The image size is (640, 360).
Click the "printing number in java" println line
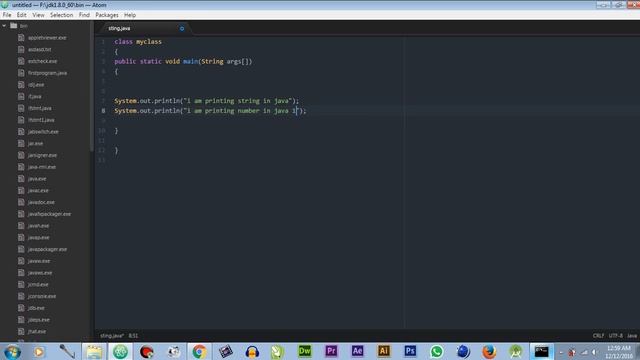pyautogui.click(x=210, y=111)
